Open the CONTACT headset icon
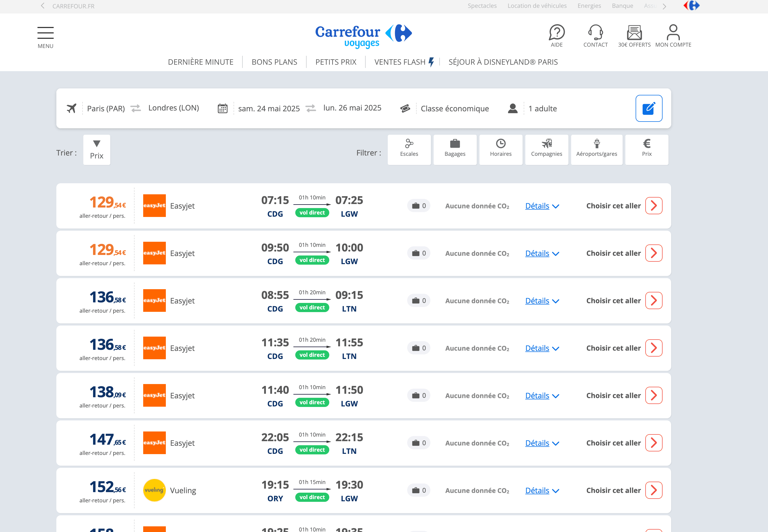 click(x=595, y=33)
